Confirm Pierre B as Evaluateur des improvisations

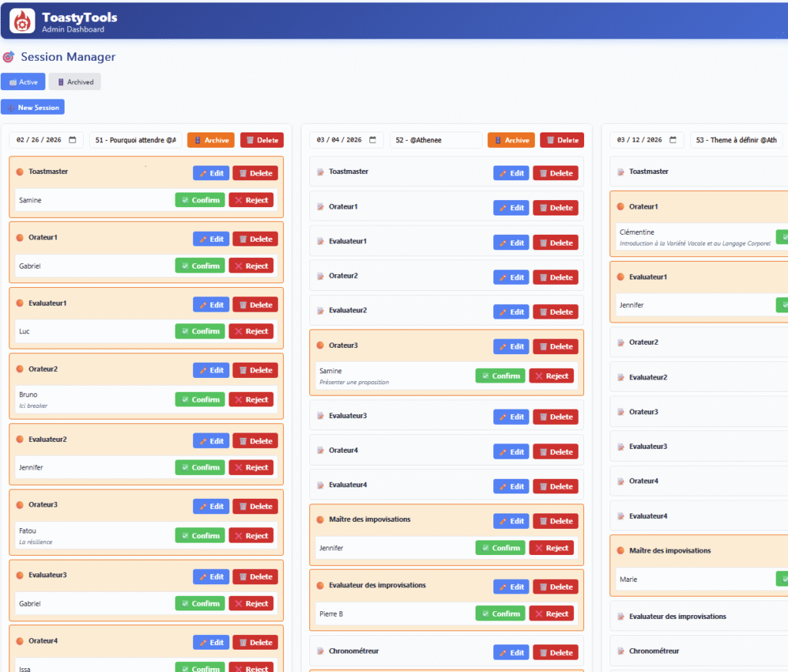point(500,613)
